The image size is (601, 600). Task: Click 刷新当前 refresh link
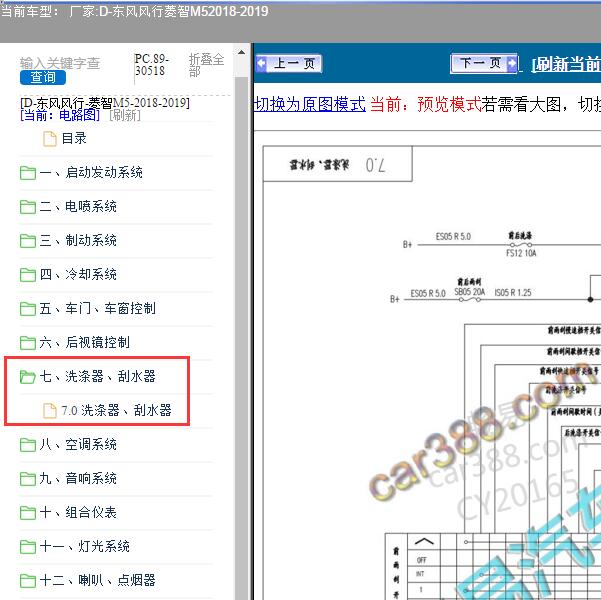(567, 64)
